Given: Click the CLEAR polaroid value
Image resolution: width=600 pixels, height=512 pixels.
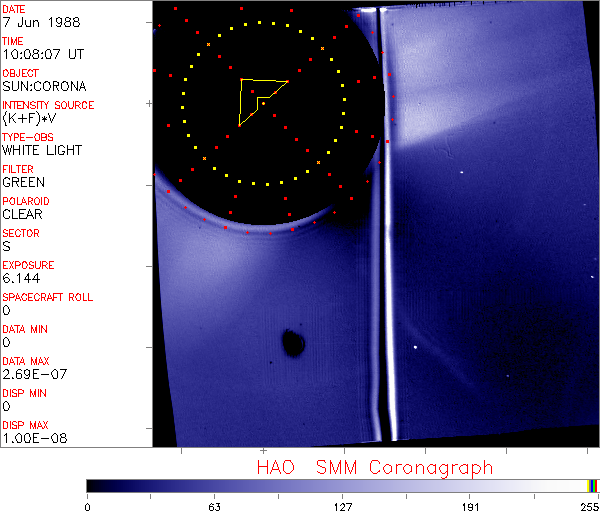Looking at the screenshot, I should tap(22, 214).
